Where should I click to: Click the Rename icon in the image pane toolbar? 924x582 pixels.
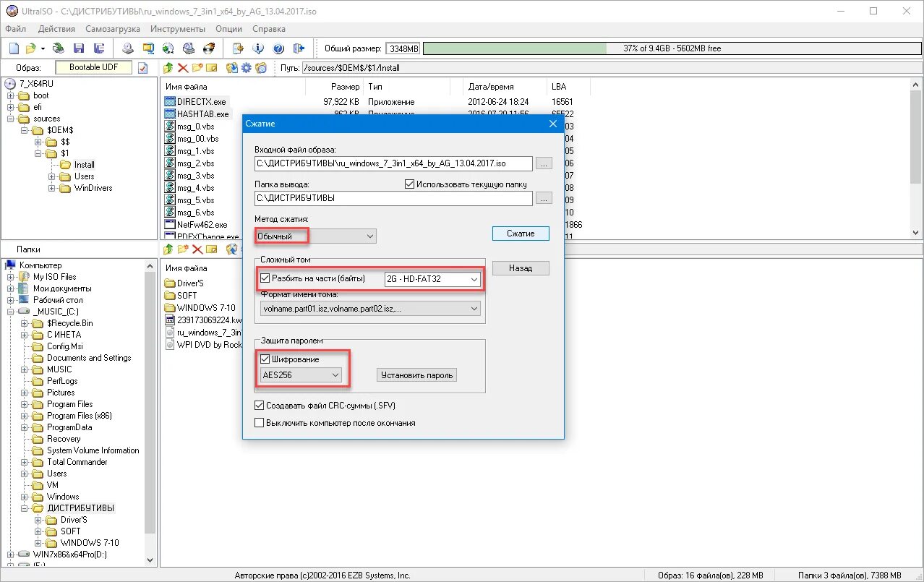(212, 68)
